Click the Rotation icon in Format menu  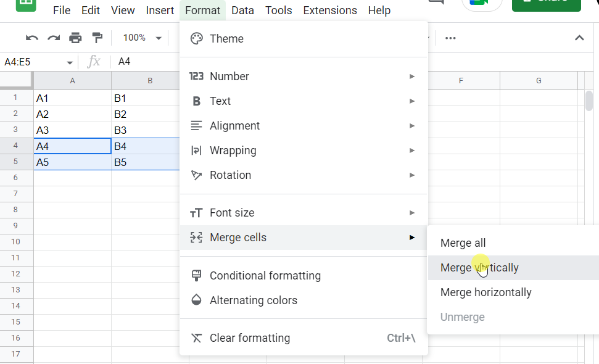pyautogui.click(x=197, y=175)
